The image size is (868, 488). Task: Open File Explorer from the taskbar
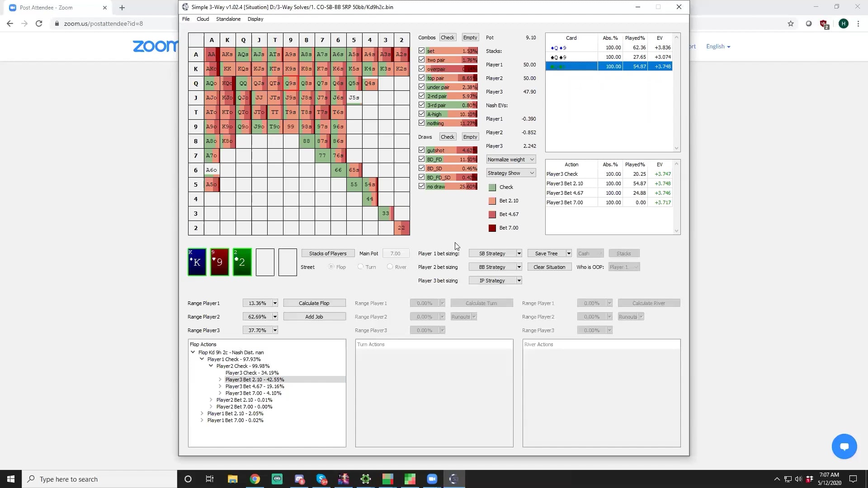[233, 479]
